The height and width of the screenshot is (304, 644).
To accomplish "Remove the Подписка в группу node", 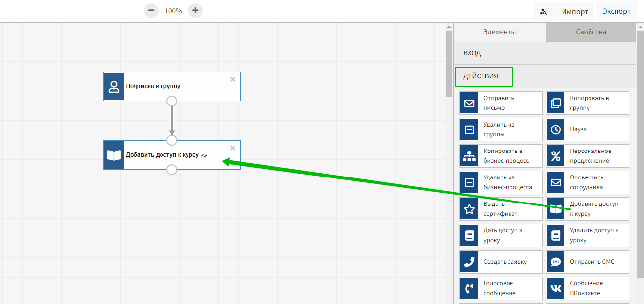I will (x=233, y=79).
